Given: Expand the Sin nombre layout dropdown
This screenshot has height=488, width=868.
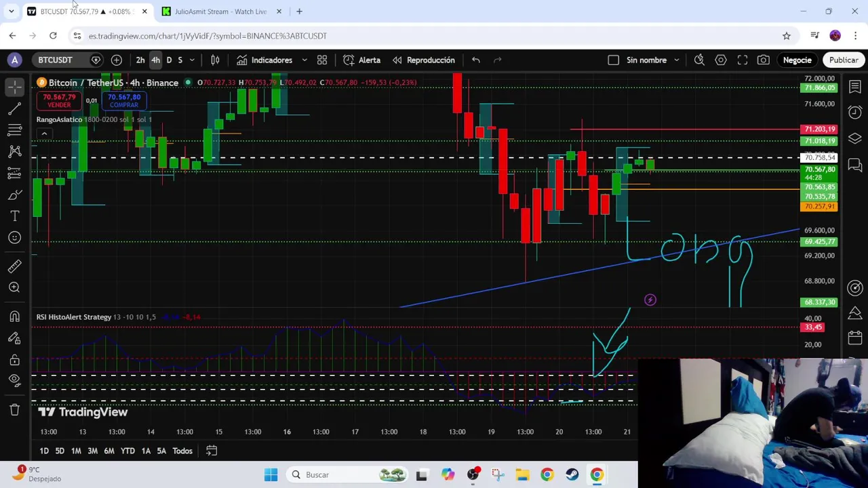Looking at the screenshot, I should point(676,60).
